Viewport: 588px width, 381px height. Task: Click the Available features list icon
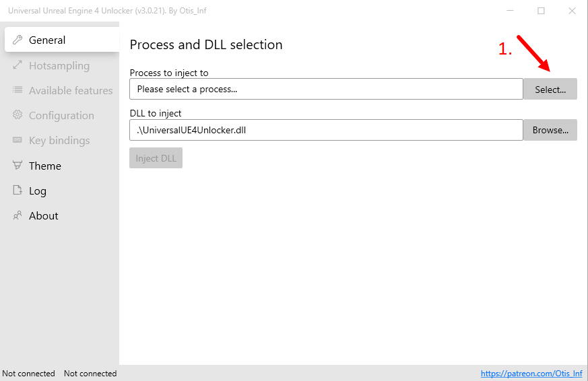(x=18, y=90)
